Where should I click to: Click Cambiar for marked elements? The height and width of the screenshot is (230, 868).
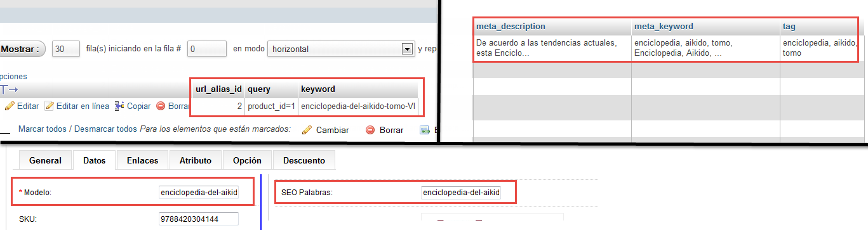coord(332,130)
